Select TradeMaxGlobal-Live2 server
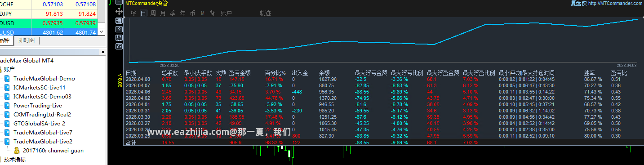This screenshot has height=165, width=644. tap(43, 141)
